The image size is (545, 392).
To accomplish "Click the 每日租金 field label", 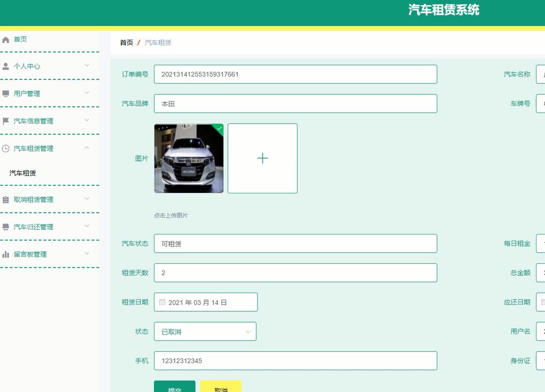I will pyautogui.click(x=517, y=243).
